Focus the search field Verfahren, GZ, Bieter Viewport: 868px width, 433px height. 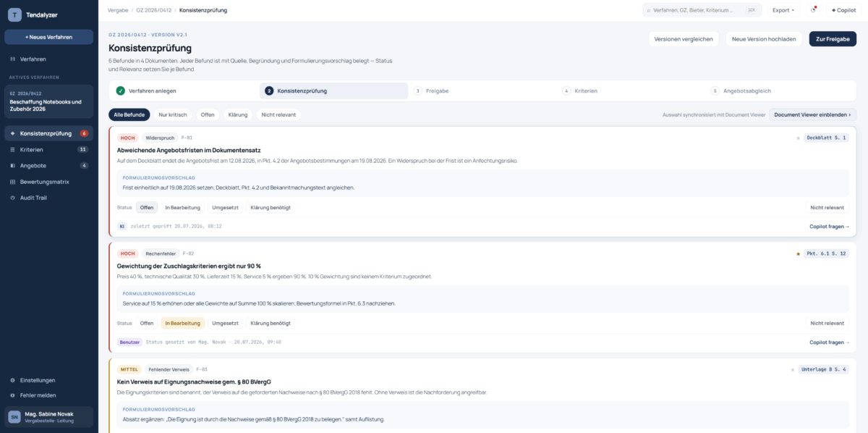tap(702, 10)
